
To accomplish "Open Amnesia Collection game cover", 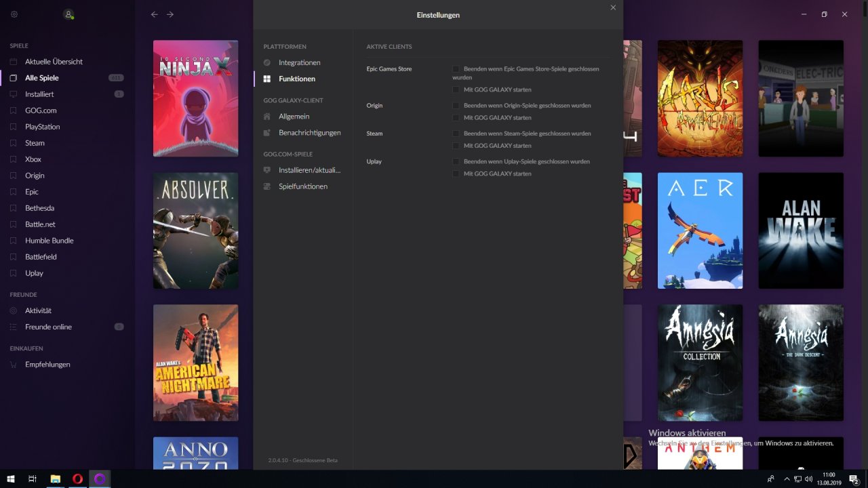I will (700, 363).
